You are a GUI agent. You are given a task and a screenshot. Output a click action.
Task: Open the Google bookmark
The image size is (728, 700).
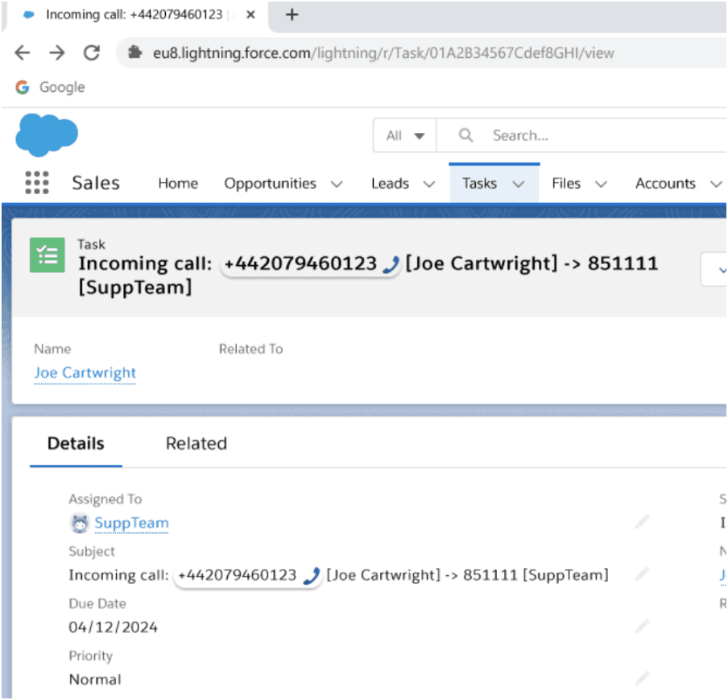point(50,87)
